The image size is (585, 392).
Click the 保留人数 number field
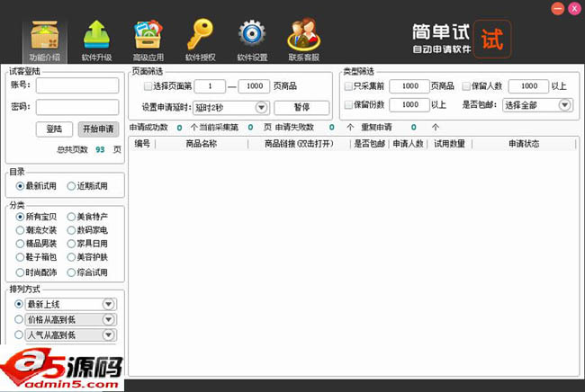coord(528,86)
